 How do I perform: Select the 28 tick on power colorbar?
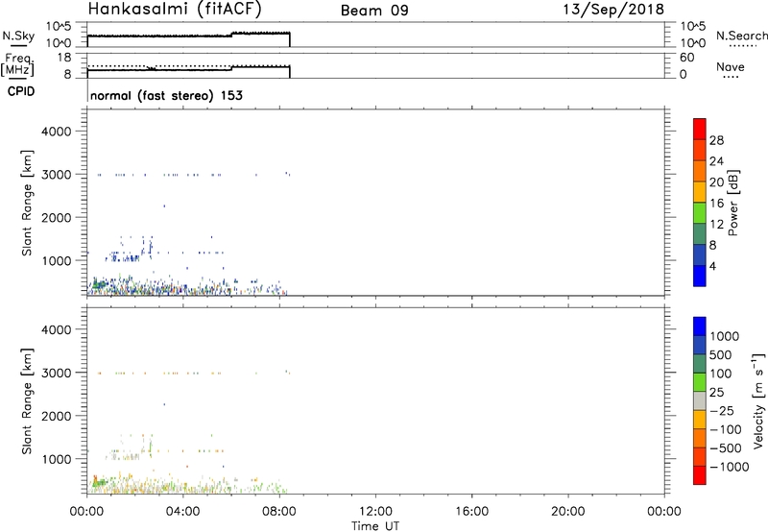pyautogui.click(x=716, y=140)
